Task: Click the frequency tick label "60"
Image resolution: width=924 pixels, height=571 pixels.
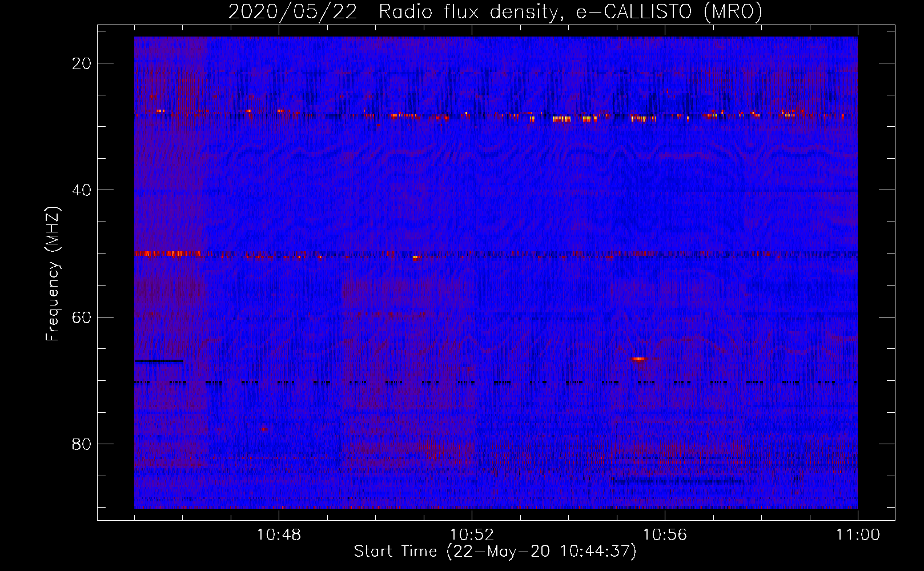Action: click(x=82, y=317)
